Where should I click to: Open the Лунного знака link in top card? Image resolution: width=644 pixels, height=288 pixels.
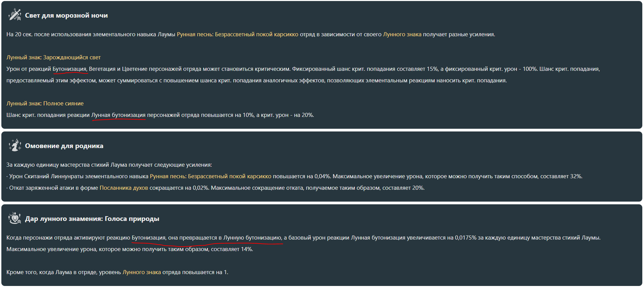point(402,35)
